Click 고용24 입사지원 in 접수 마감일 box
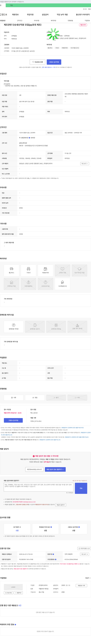Image resolution: width=91 pixels, height=644 pixels. point(13,420)
